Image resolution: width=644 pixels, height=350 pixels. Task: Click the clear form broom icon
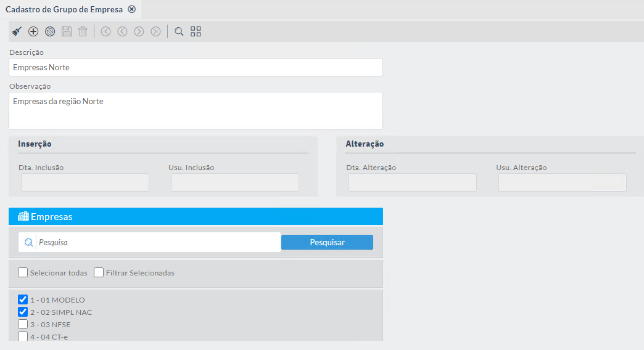tap(17, 31)
